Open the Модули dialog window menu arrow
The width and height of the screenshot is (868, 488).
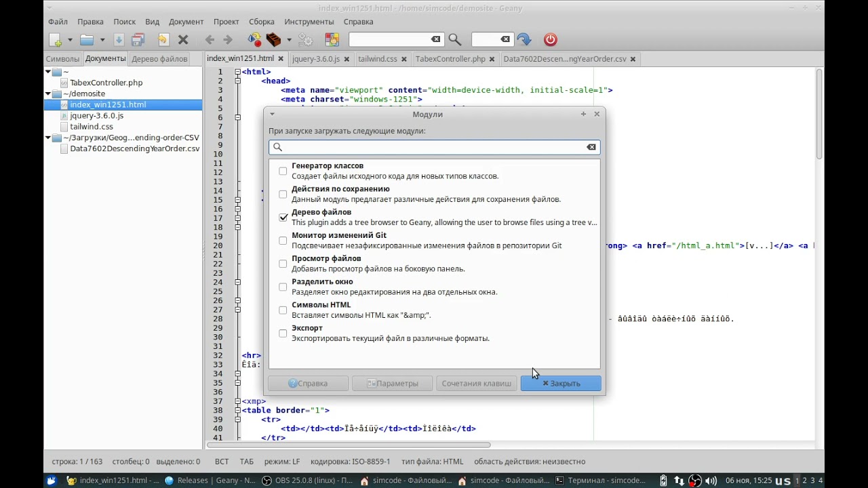pyautogui.click(x=272, y=114)
